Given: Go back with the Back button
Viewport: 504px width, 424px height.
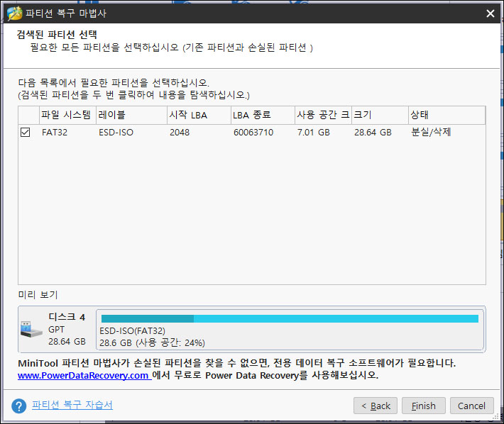Looking at the screenshot, I should pyautogui.click(x=376, y=406).
